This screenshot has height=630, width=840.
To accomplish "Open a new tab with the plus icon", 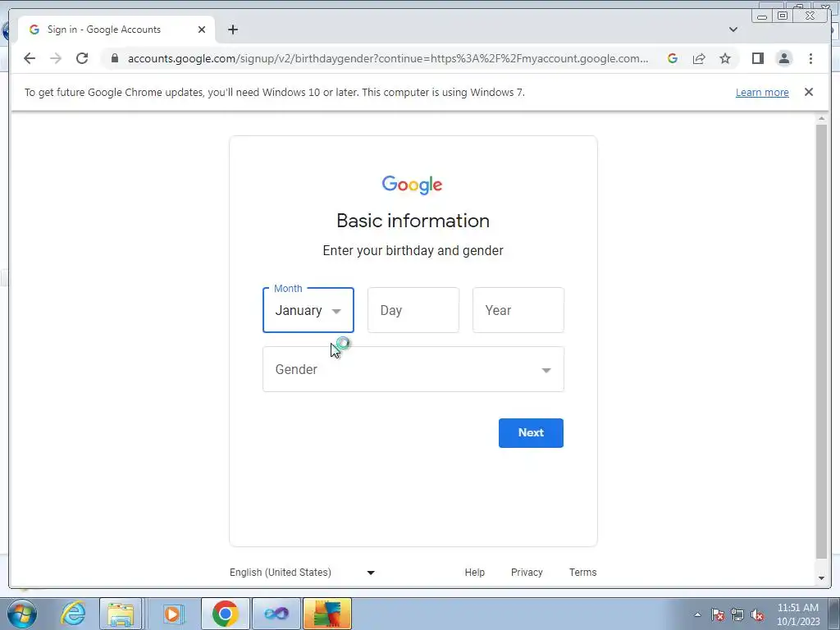I will point(232,30).
